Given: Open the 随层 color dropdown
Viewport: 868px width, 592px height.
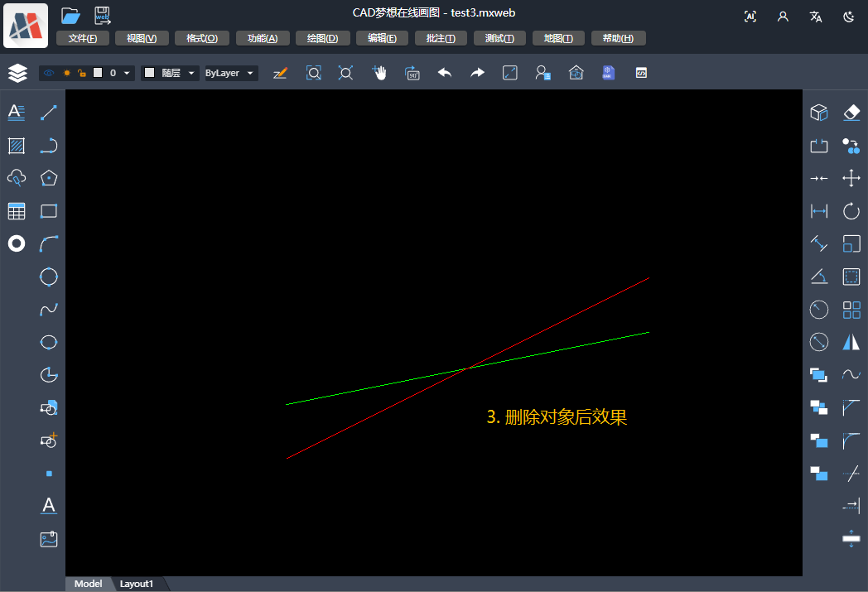Looking at the screenshot, I should 191,73.
